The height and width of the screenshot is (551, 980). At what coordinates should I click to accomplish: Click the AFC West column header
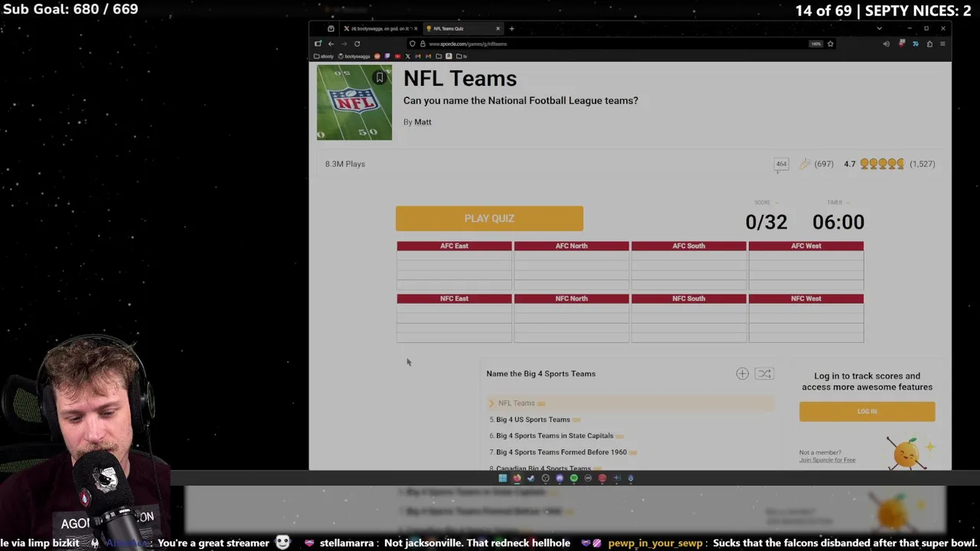point(805,246)
